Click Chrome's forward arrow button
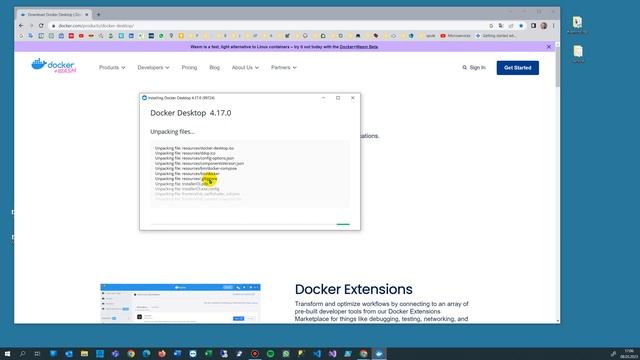The image size is (640, 360). (x=31, y=25)
